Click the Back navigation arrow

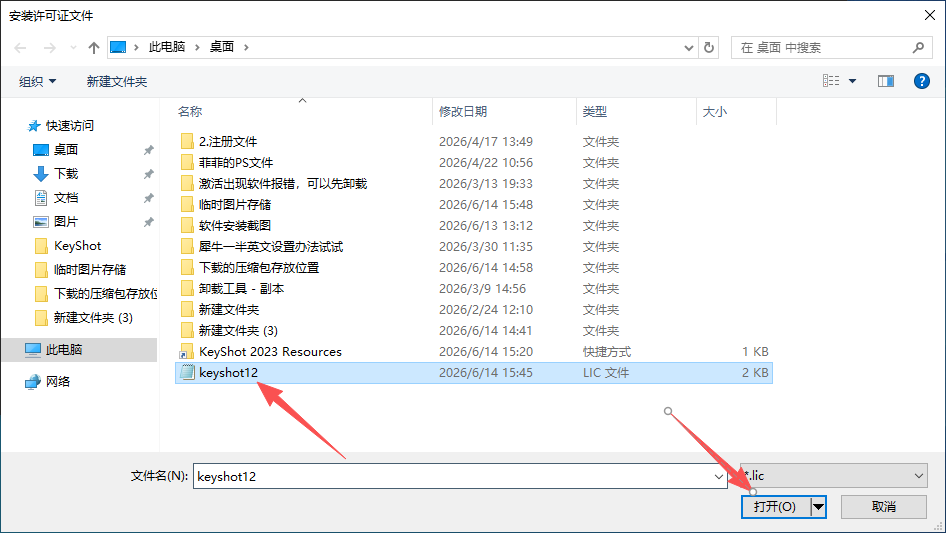20,48
